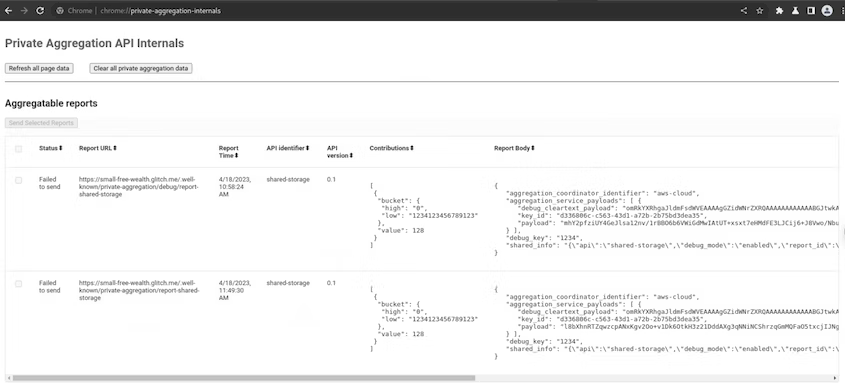Click the private-aggregation/report-shared-storage URL in second row
Viewport: 845px width, 387px height.
[x=139, y=290]
